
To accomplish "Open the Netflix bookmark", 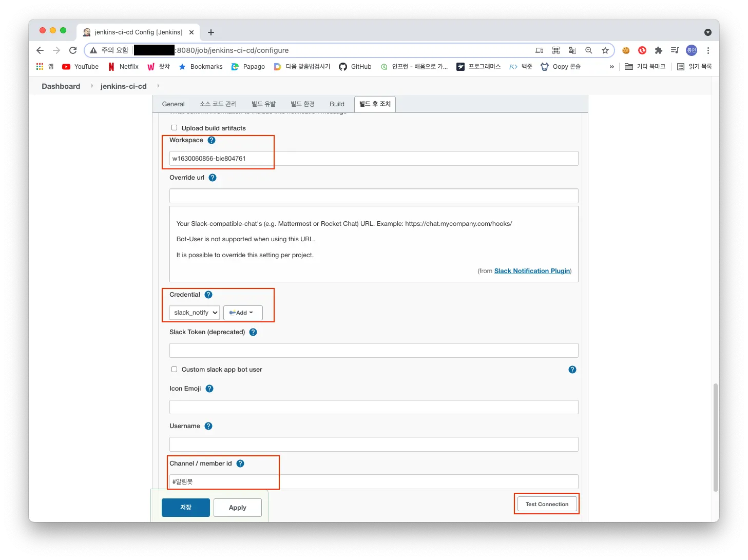I will click(x=123, y=67).
